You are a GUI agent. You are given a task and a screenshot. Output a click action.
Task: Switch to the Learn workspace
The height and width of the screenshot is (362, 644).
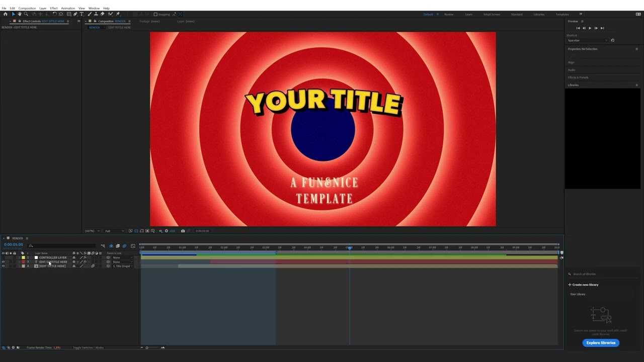[468, 14]
